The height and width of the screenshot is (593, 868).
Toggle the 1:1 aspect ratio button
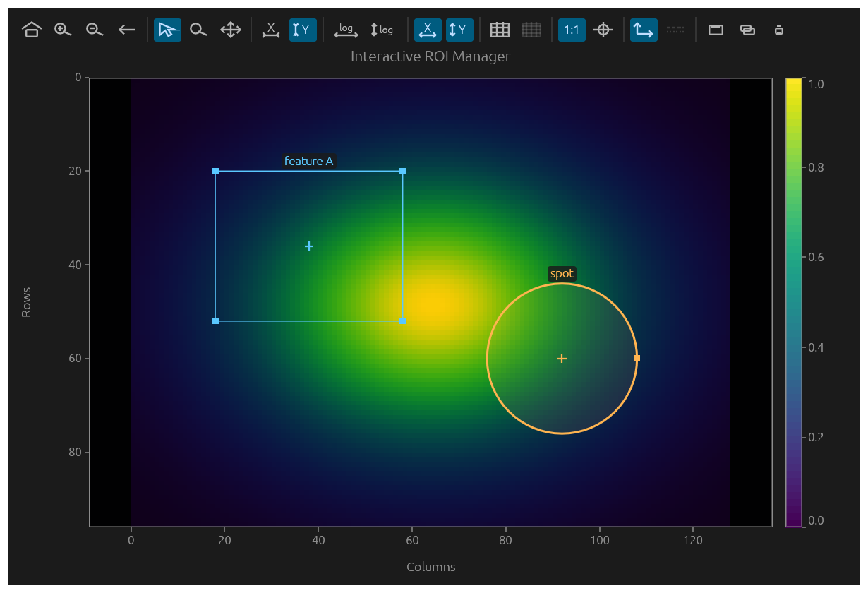(x=572, y=30)
